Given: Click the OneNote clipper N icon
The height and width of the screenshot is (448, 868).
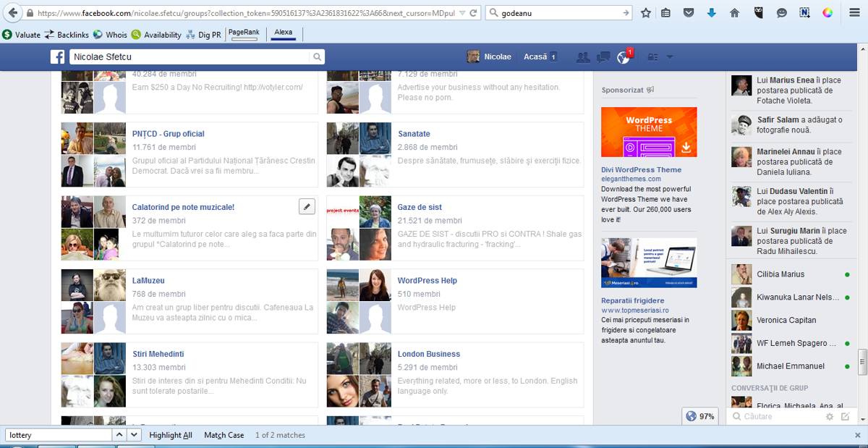Looking at the screenshot, I should click(x=804, y=13).
